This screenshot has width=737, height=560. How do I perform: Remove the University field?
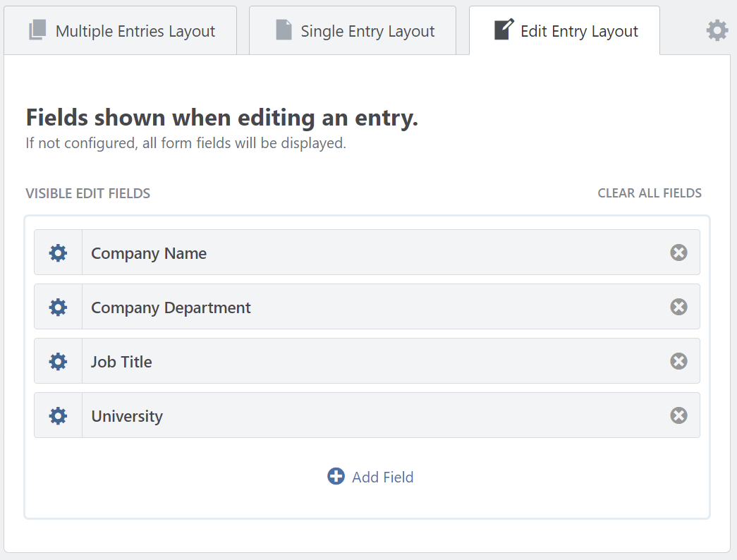678,415
